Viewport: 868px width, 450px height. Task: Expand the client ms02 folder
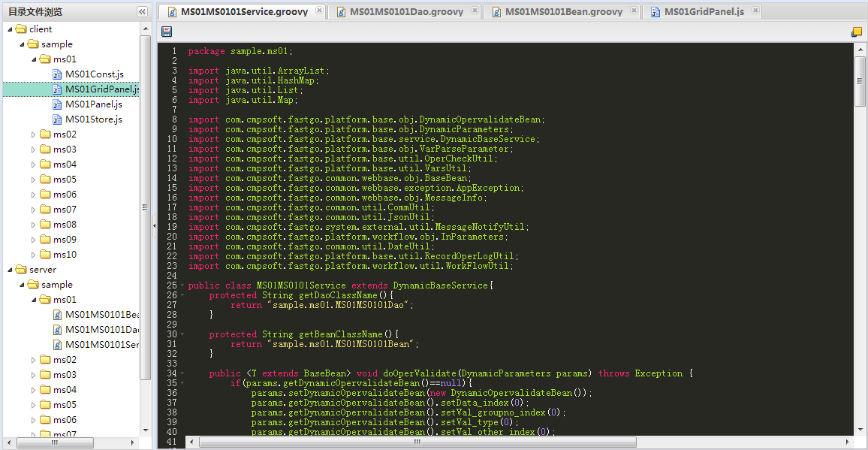click(x=33, y=134)
